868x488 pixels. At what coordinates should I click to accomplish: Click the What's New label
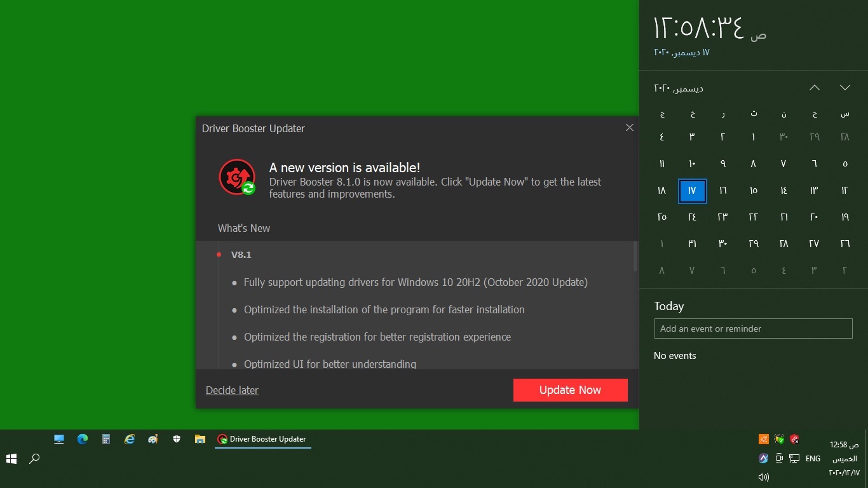(244, 228)
